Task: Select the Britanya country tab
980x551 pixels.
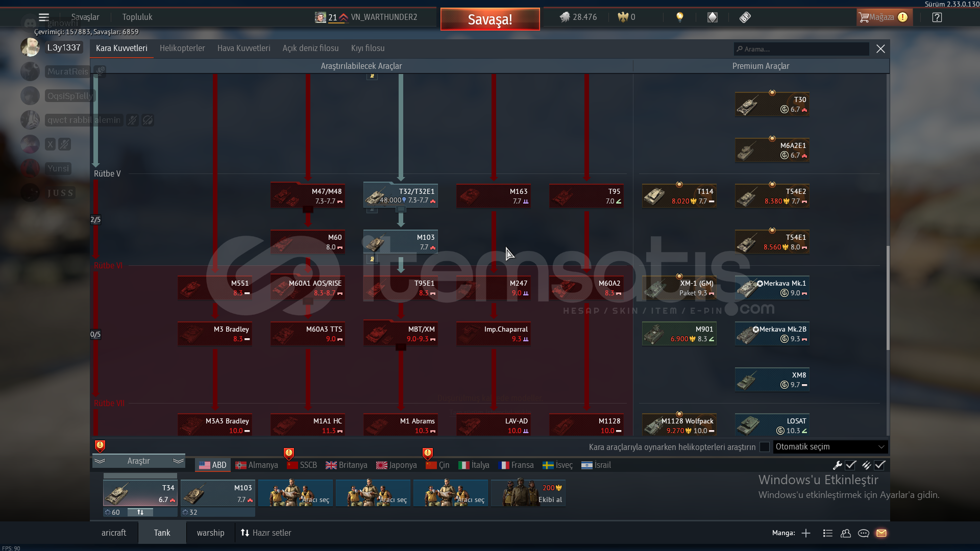Action: coord(347,465)
